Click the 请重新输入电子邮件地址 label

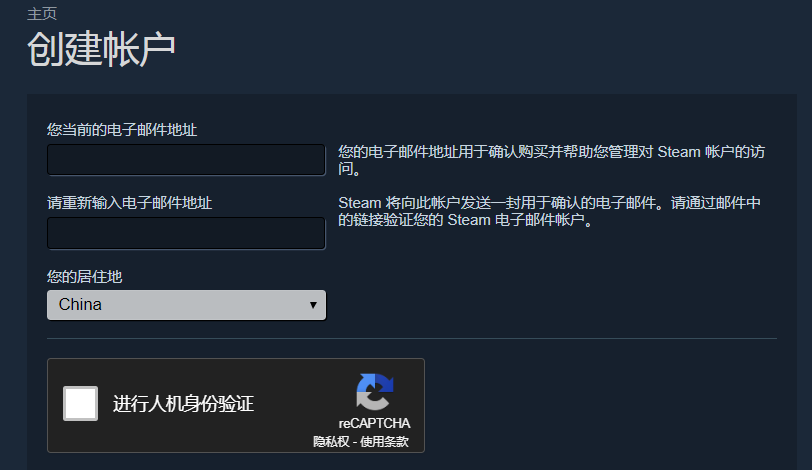click(x=129, y=203)
